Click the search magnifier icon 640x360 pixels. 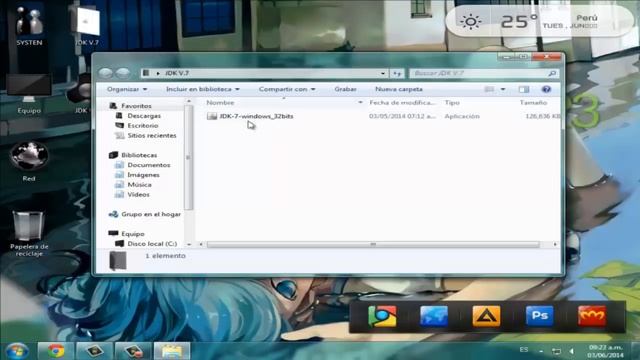click(552, 73)
